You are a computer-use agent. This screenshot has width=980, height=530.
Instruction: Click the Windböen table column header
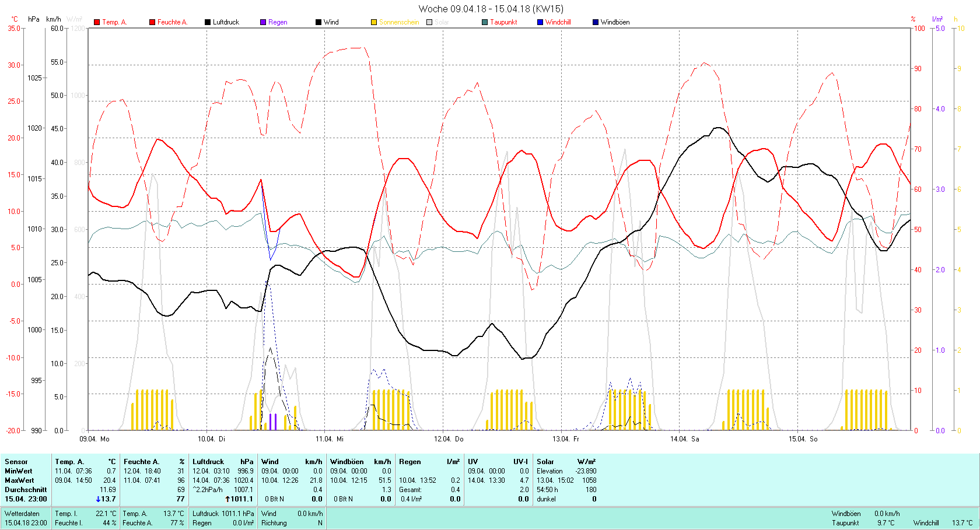tap(348, 461)
